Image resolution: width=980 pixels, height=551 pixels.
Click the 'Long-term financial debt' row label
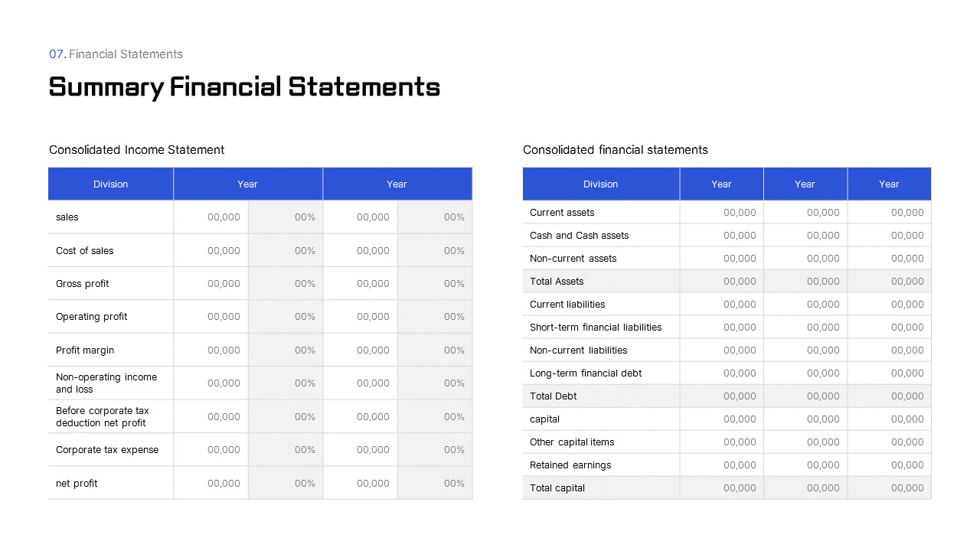click(x=585, y=373)
